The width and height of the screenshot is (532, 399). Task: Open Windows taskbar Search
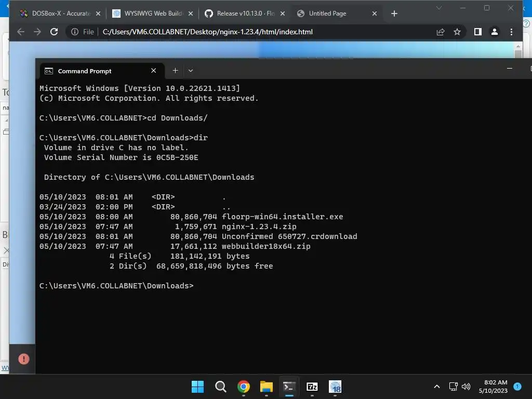[x=220, y=387]
